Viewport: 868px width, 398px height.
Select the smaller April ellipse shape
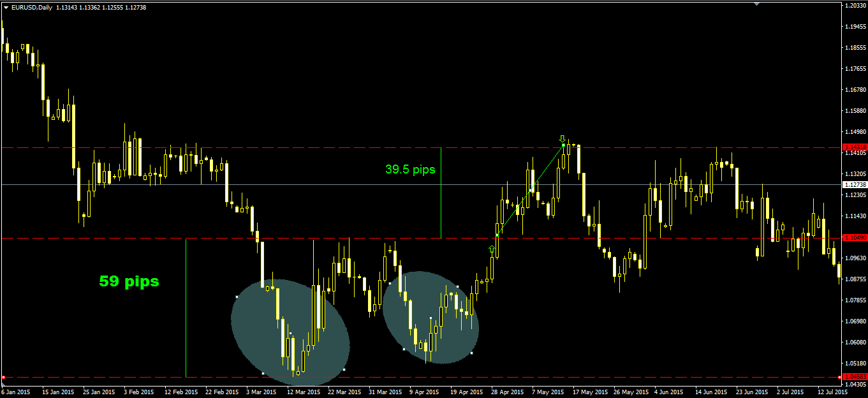[x=430, y=317]
